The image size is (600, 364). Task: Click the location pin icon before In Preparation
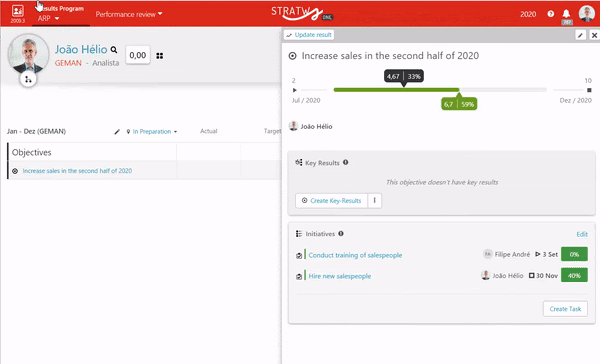[128, 132]
